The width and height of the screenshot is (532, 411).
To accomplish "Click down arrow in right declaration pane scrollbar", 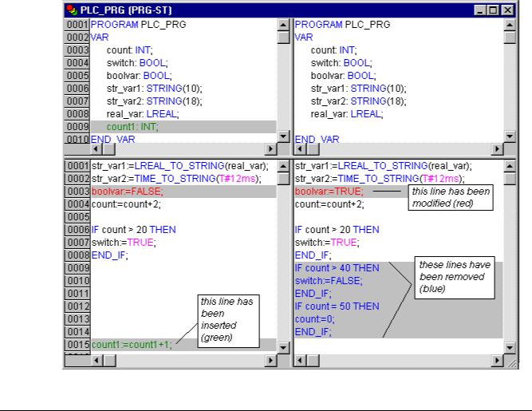I will pos(510,136).
